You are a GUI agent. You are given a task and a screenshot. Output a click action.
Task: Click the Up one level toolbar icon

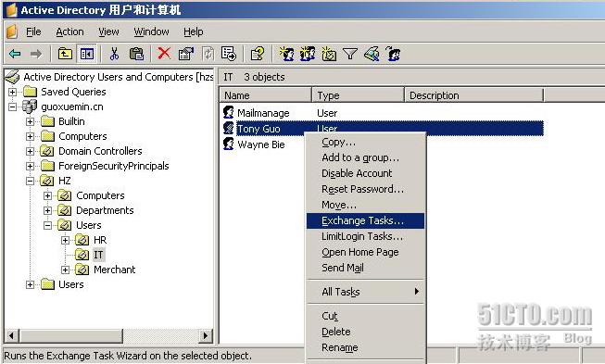tap(65, 54)
